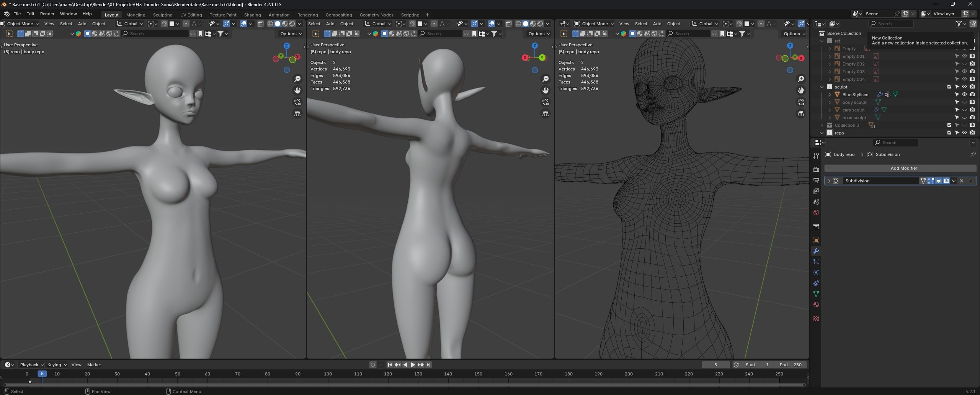Image resolution: width=980 pixels, height=395 pixels.
Task: Open the Material properties tab
Action: [x=816, y=305]
